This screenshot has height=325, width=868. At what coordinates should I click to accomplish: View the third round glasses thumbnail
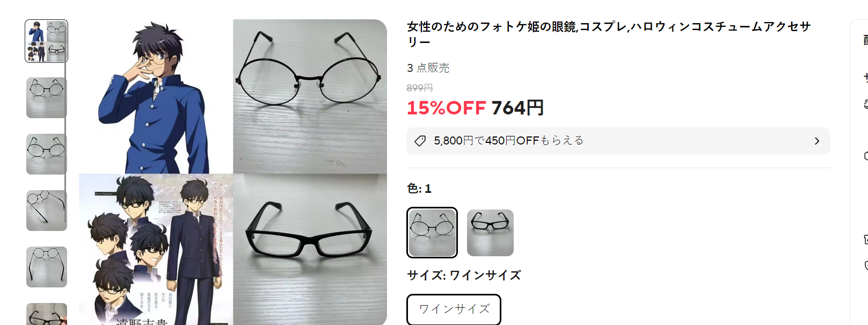click(47, 154)
